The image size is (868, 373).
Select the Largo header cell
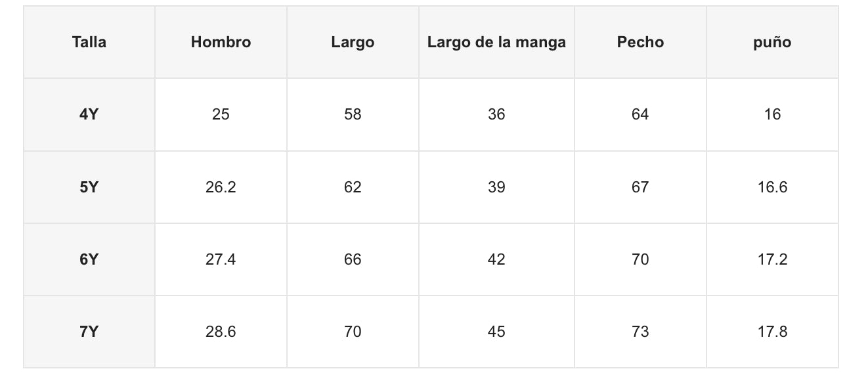[x=353, y=43]
